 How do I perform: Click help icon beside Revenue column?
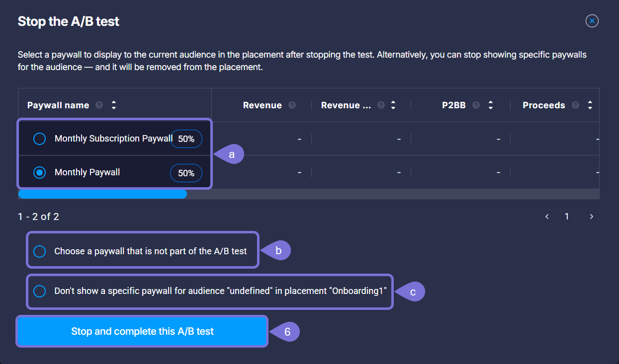tap(292, 105)
